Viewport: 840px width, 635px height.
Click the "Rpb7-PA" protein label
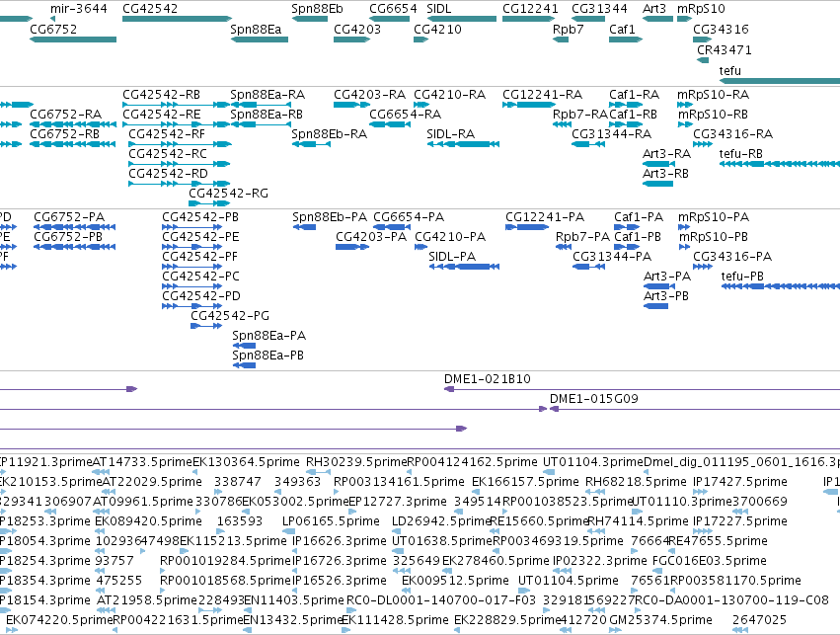(x=582, y=237)
